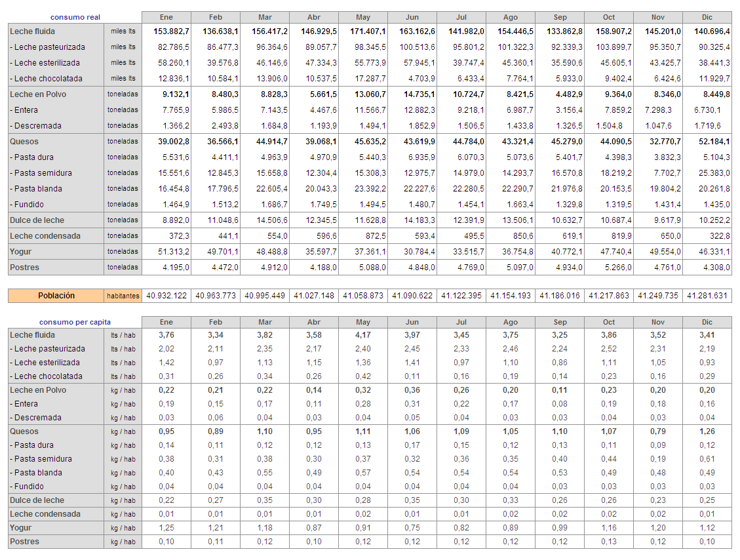
Task: Select population value 41.281.631
Action: tap(707, 296)
